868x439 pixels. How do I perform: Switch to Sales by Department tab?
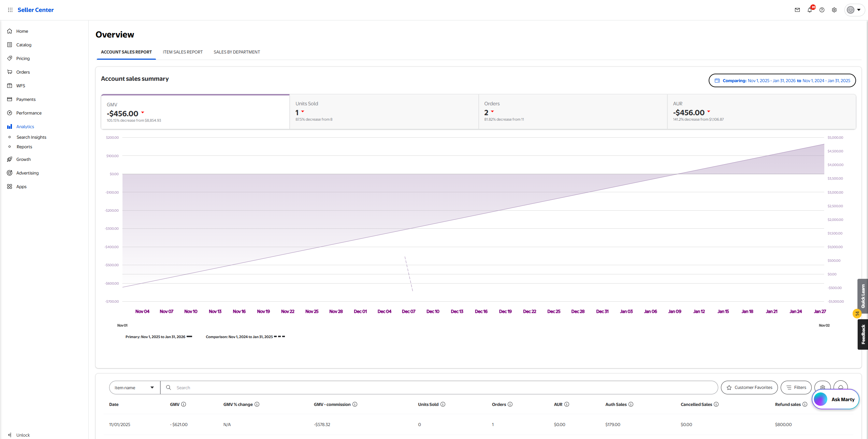click(x=237, y=52)
